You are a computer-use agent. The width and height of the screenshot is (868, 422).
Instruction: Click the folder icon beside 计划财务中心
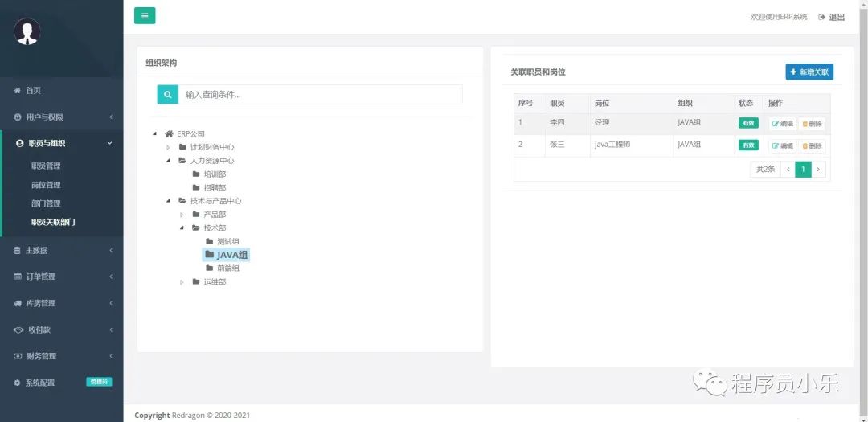coord(182,147)
